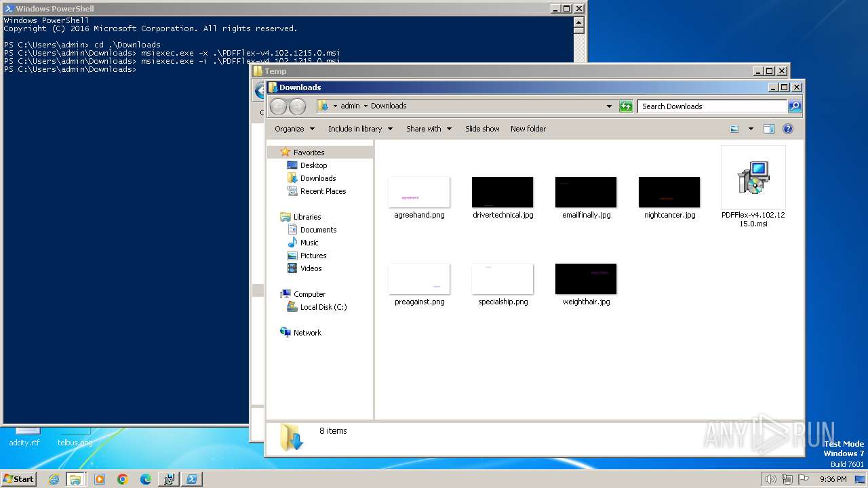Click Downloads in the address breadcrumb
The image size is (868, 488).
coord(389,106)
